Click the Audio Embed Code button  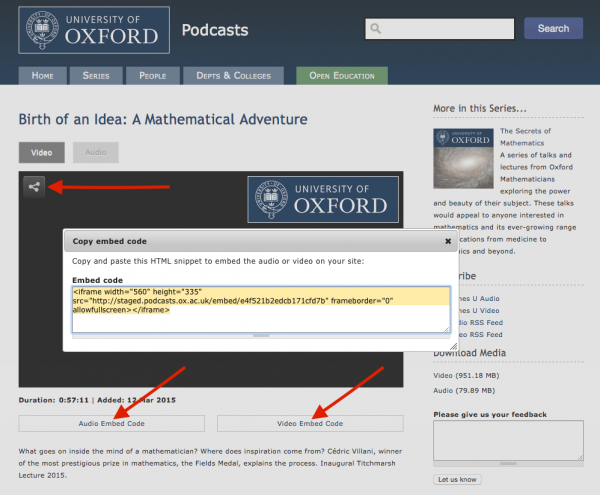click(x=112, y=423)
